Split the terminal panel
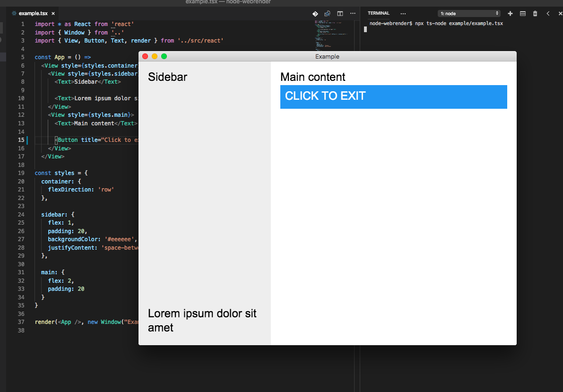 tap(522, 13)
